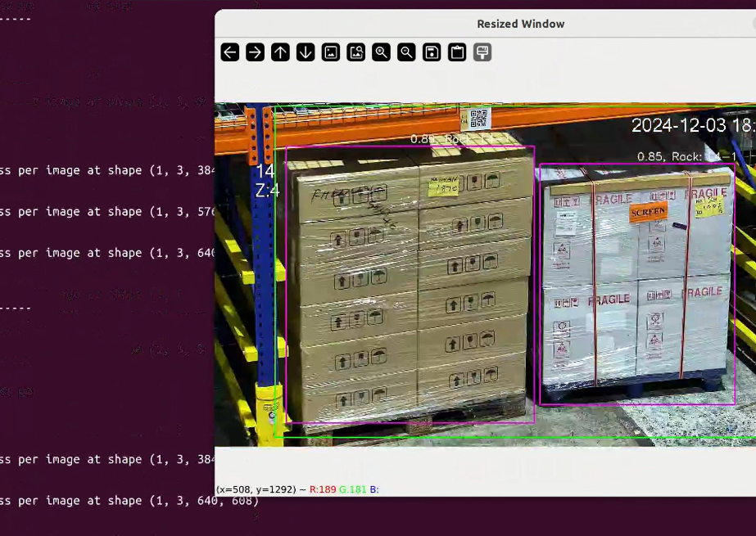Click the image-with-magnifier zoom icon
This screenshot has width=756, height=536.
[x=356, y=52]
